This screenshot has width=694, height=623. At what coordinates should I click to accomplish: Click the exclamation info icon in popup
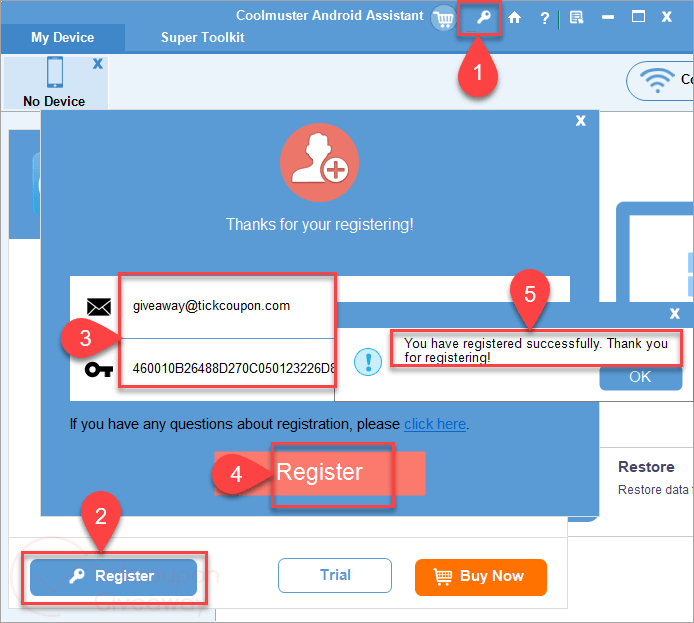click(368, 362)
